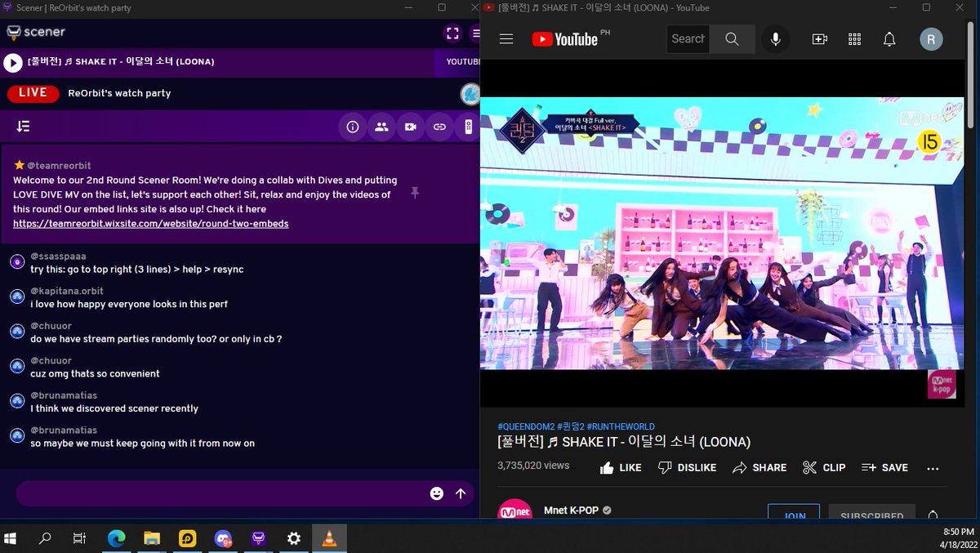Screen dimensions: 980x553
Task: Open the taskbar clock showing 8:50 PM
Action: click(957, 538)
